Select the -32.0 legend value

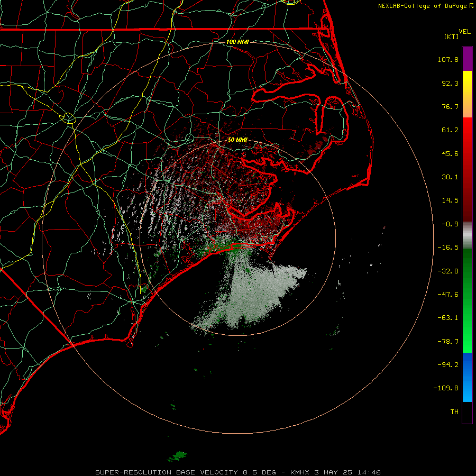tap(448, 271)
